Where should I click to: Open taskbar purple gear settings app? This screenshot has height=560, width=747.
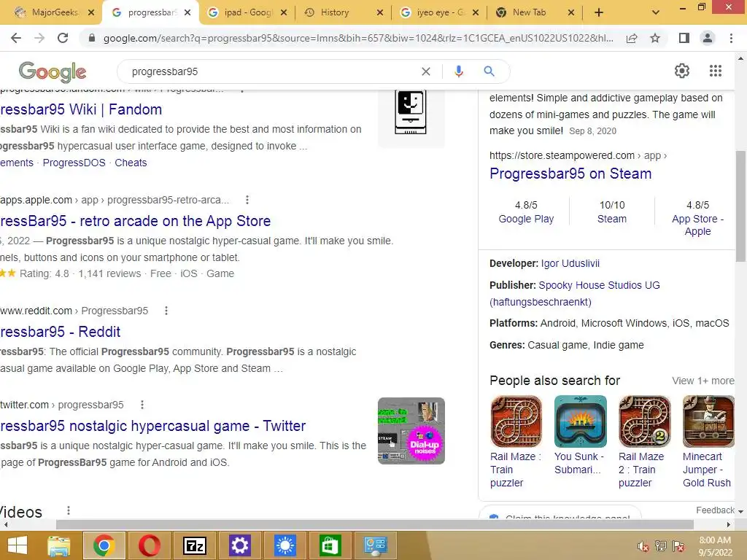tap(239, 545)
